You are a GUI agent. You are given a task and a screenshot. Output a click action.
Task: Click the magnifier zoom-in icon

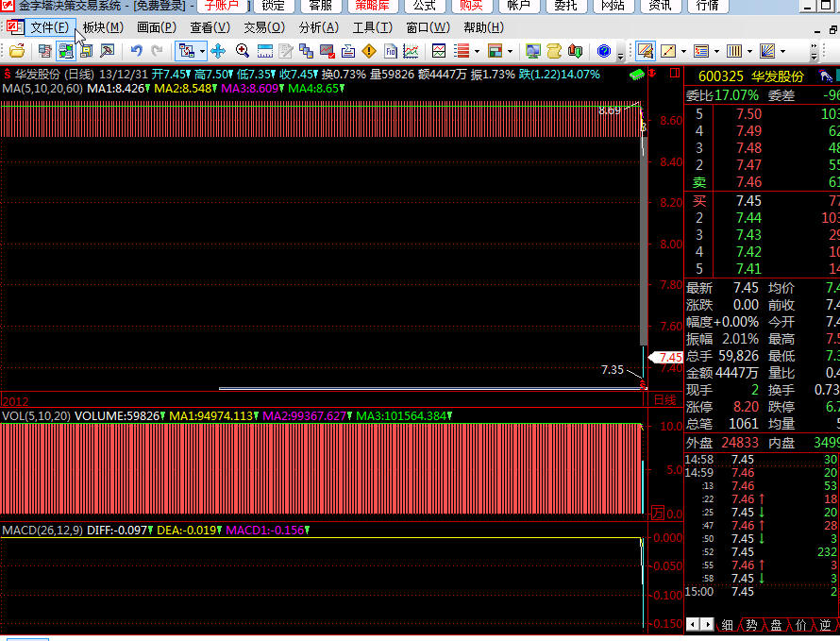243,51
